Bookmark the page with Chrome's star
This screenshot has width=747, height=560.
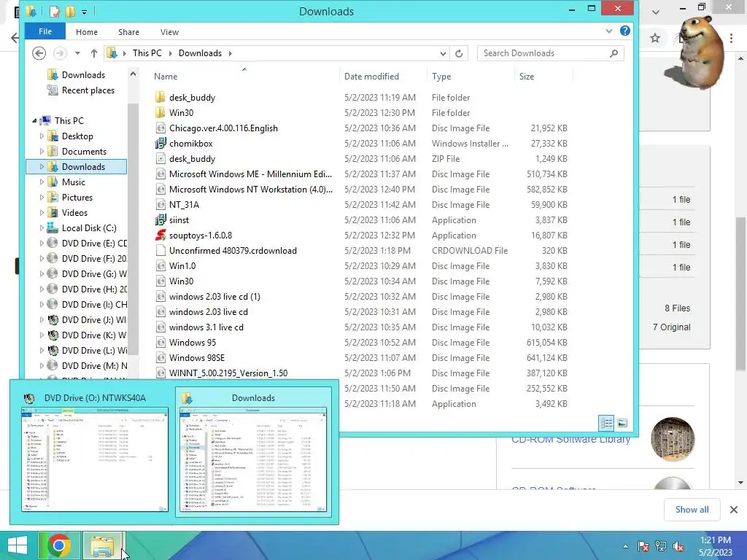coord(655,38)
